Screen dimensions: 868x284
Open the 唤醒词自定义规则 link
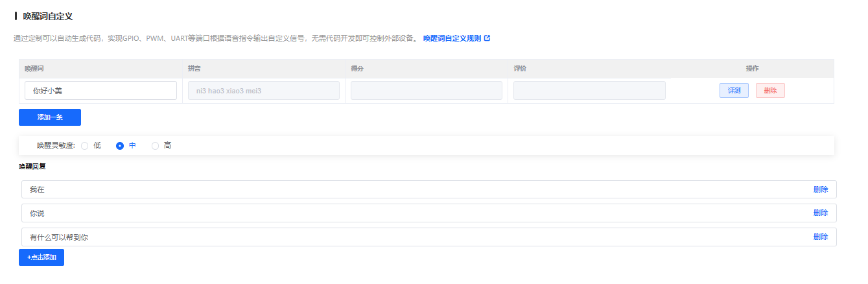click(x=452, y=38)
